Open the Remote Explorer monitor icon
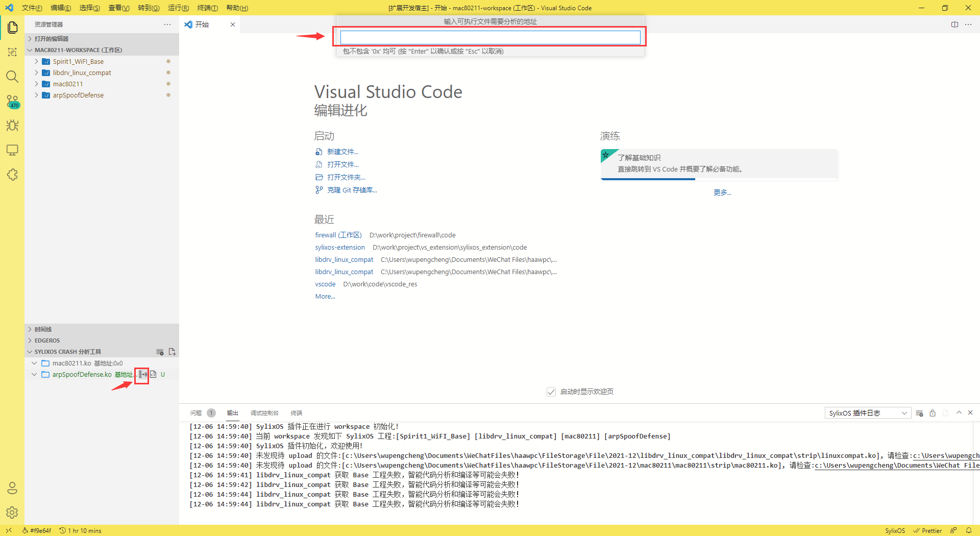 [x=12, y=150]
